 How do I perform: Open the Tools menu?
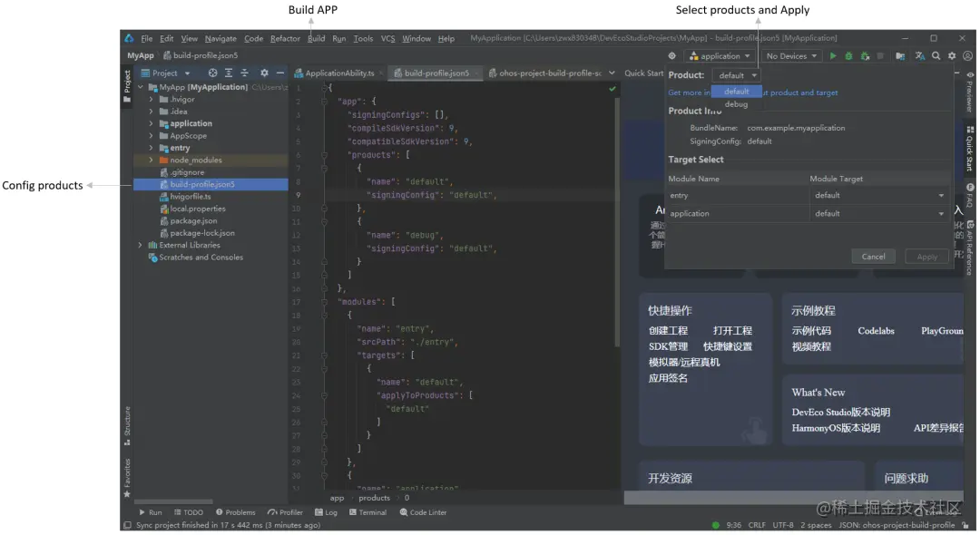363,39
